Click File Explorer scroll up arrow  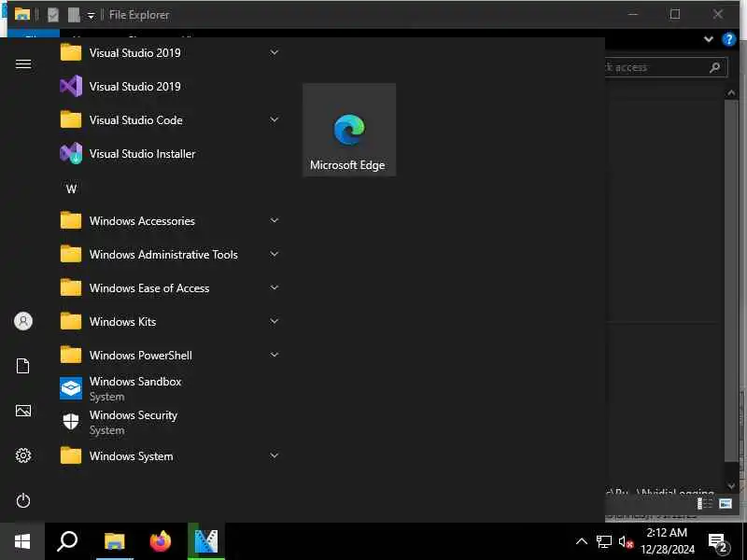point(731,92)
